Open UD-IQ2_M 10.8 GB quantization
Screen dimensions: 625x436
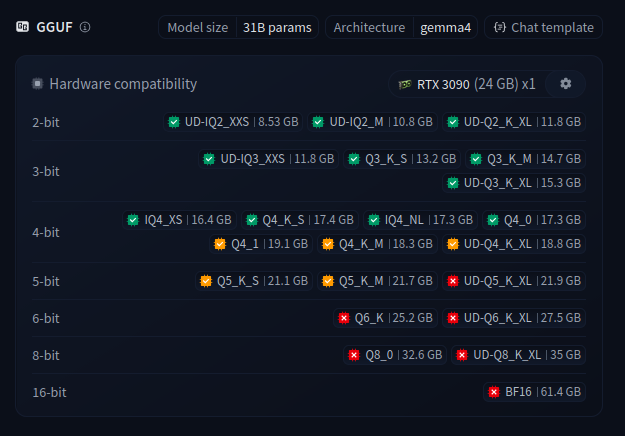373,122
